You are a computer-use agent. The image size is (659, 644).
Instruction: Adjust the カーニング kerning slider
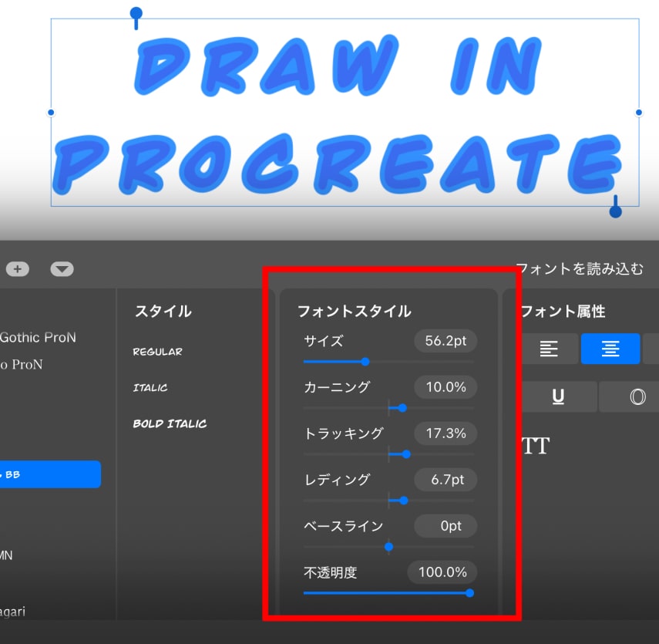pos(402,408)
